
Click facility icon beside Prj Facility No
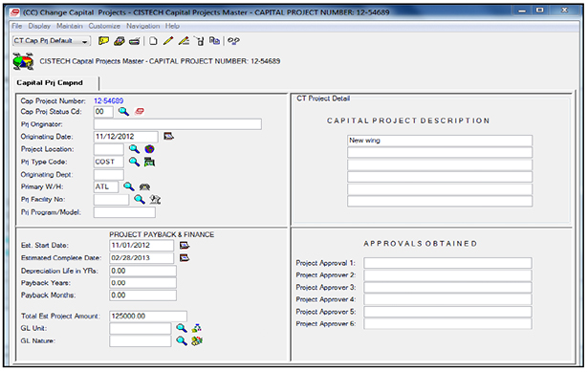pyautogui.click(x=155, y=199)
